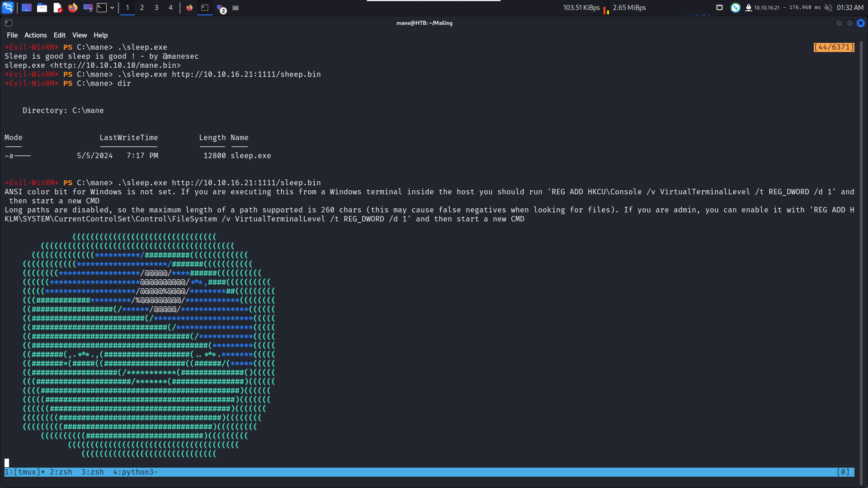868x488 pixels.
Task: Open the File menu
Action: pos(12,35)
